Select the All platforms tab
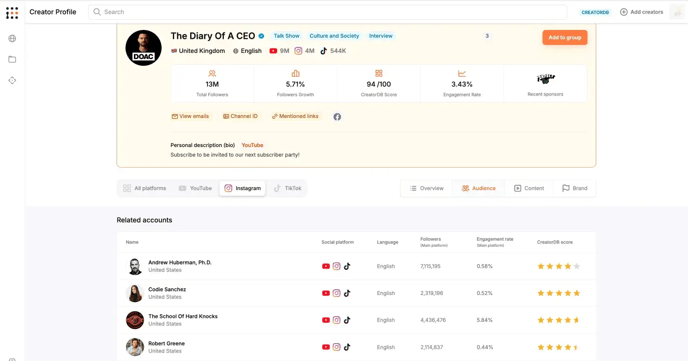688x361 pixels. tap(144, 188)
